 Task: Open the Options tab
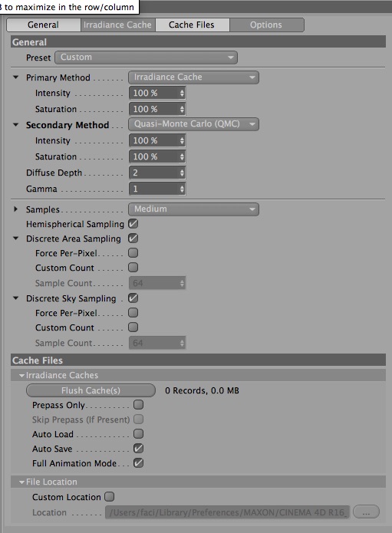pos(266,25)
